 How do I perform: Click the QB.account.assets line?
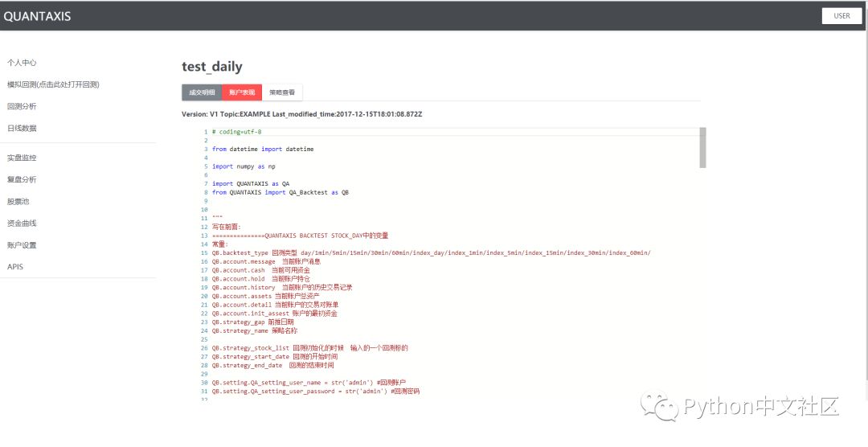click(266, 296)
